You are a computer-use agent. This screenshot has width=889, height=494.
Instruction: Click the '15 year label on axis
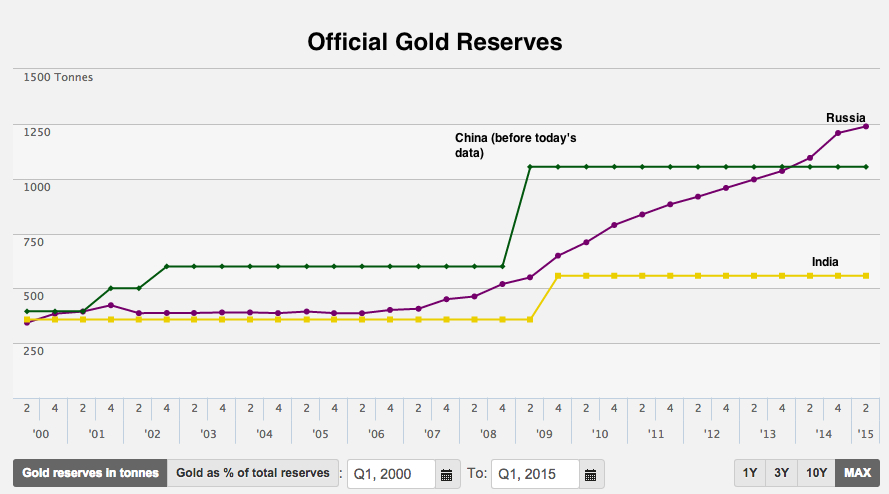click(x=867, y=435)
